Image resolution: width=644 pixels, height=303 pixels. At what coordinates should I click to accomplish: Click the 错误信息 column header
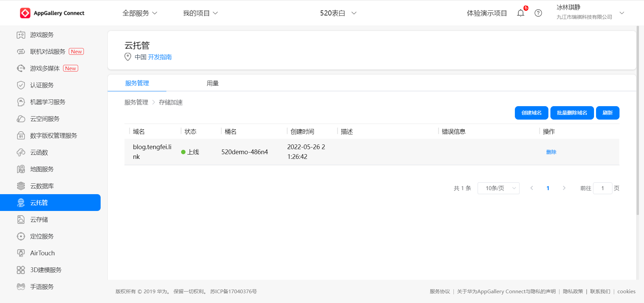click(x=453, y=132)
